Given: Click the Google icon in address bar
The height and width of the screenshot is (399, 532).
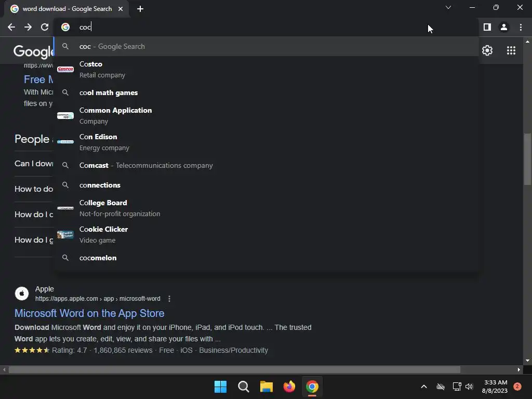Looking at the screenshot, I should [x=65, y=27].
